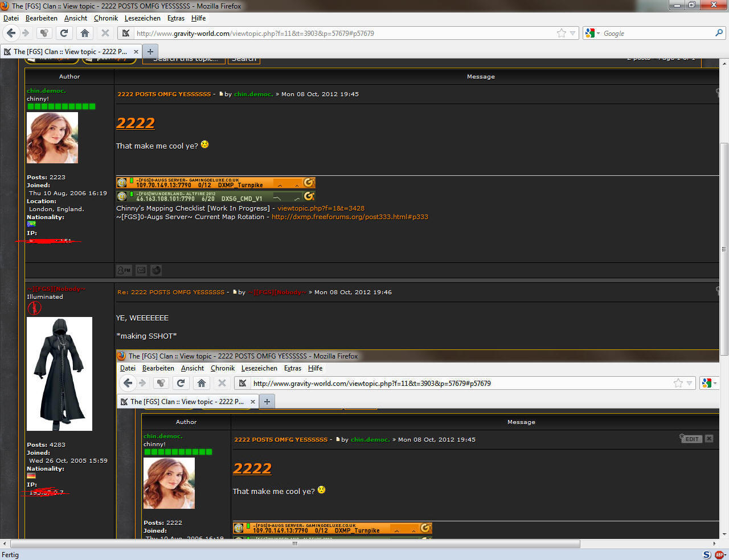This screenshot has height=560, width=729.
Task: Click chin.democ. link beside Mon 08 Oct 19:45
Action: coord(253,94)
